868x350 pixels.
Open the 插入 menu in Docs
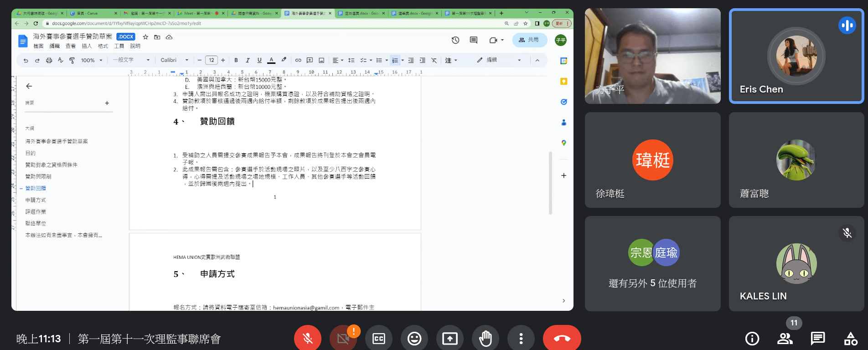click(x=87, y=46)
